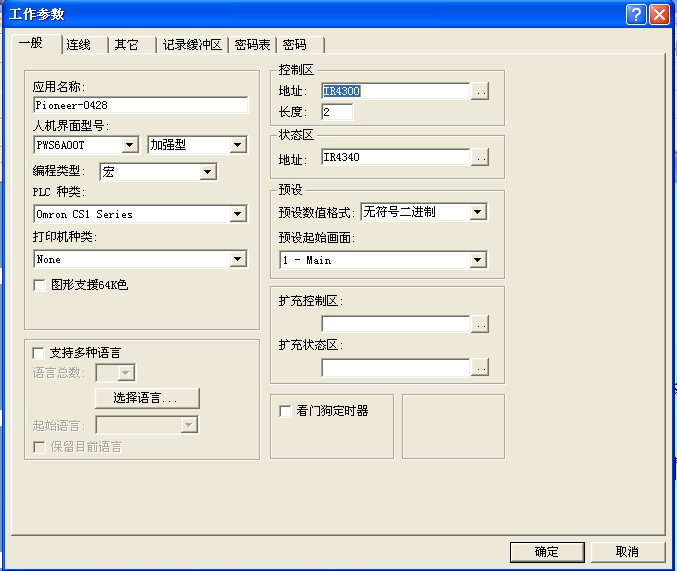Click the 应用名称 text field

click(140, 104)
